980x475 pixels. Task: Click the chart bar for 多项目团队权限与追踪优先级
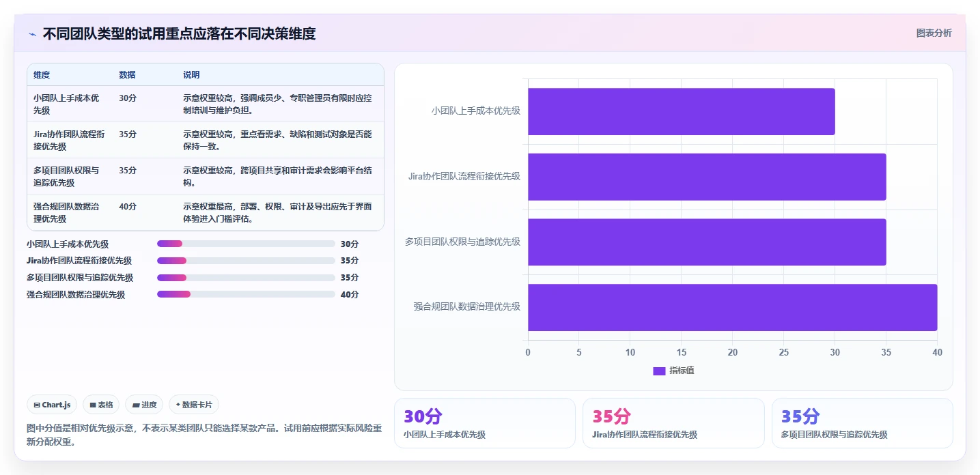(707, 242)
